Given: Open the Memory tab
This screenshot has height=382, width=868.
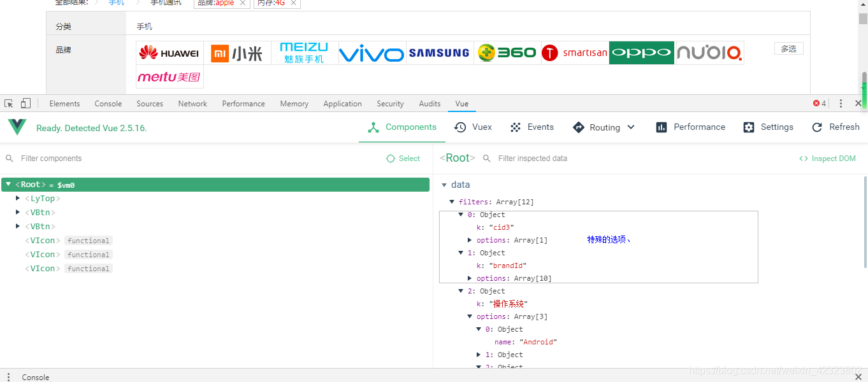Looking at the screenshot, I should 294,104.
